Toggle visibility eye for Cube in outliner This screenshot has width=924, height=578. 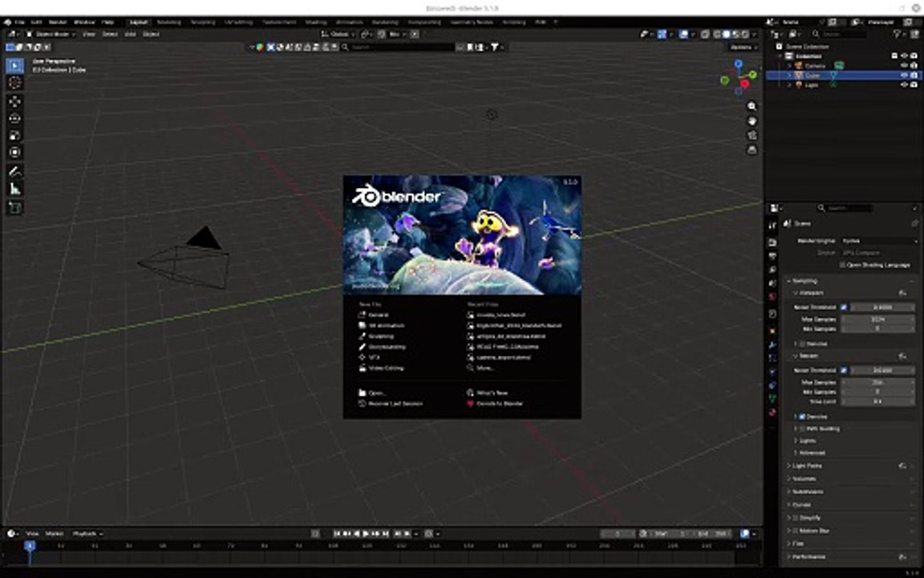[904, 75]
